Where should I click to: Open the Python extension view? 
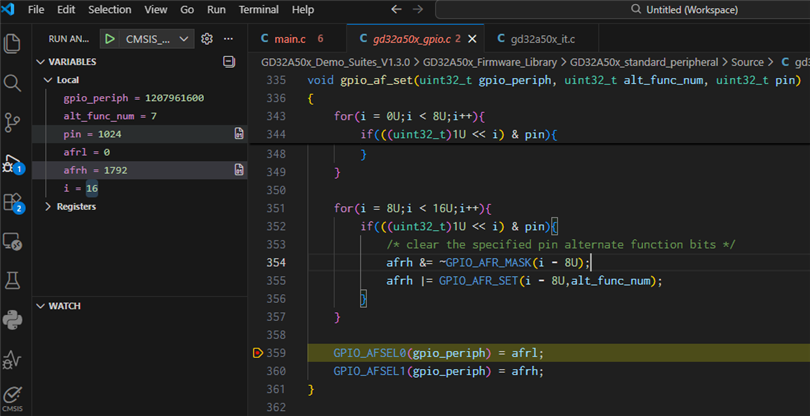click(x=13, y=320)
